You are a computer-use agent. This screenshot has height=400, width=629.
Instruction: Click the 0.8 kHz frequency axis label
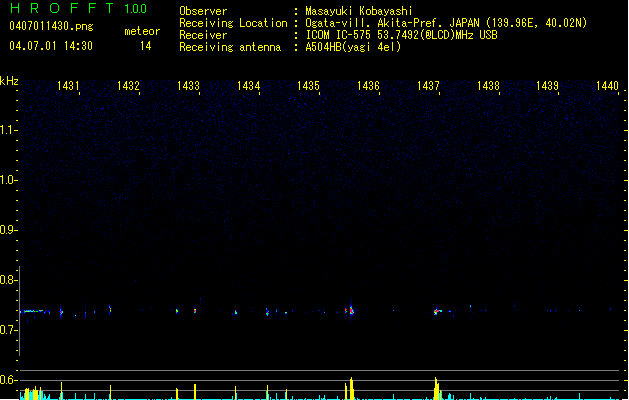pyautogui.click(x=8, y=280)
